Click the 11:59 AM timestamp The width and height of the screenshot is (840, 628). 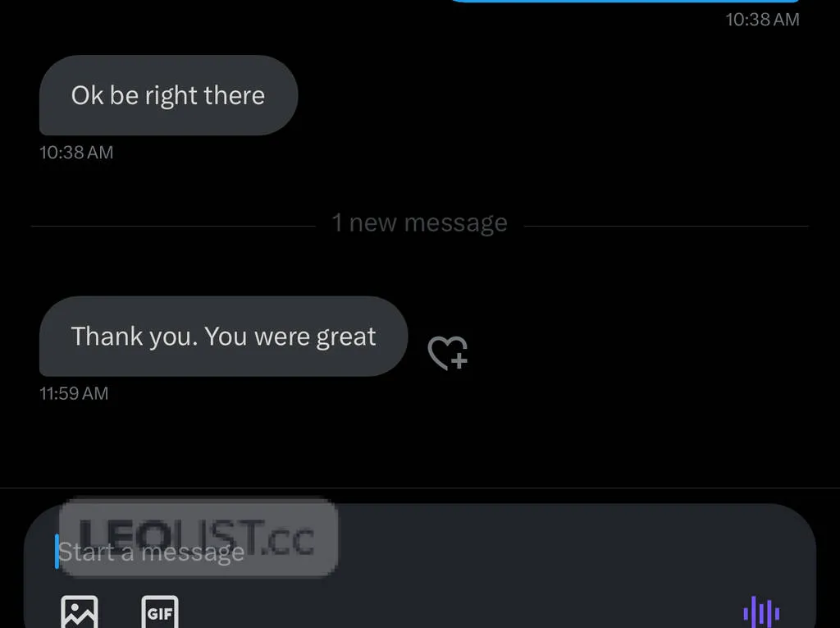click(74, 394)
